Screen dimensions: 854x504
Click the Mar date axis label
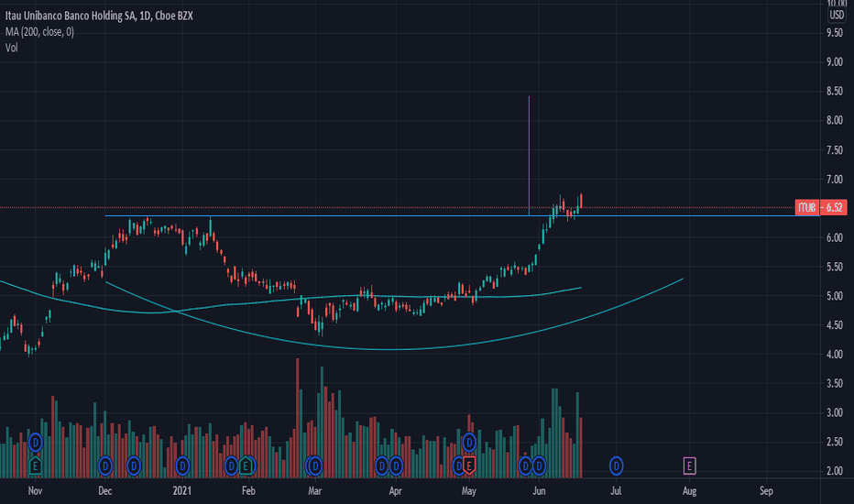(315, 491)
